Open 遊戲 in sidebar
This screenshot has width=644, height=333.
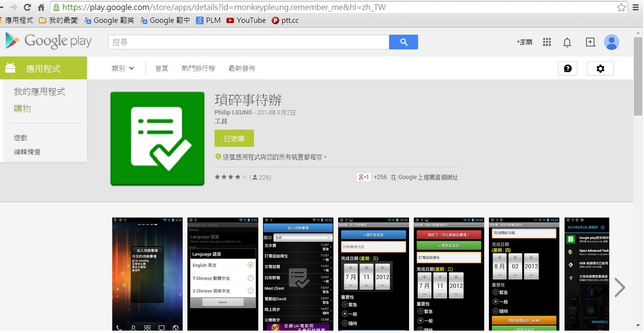pyautogui.click(x=20, y=138)
